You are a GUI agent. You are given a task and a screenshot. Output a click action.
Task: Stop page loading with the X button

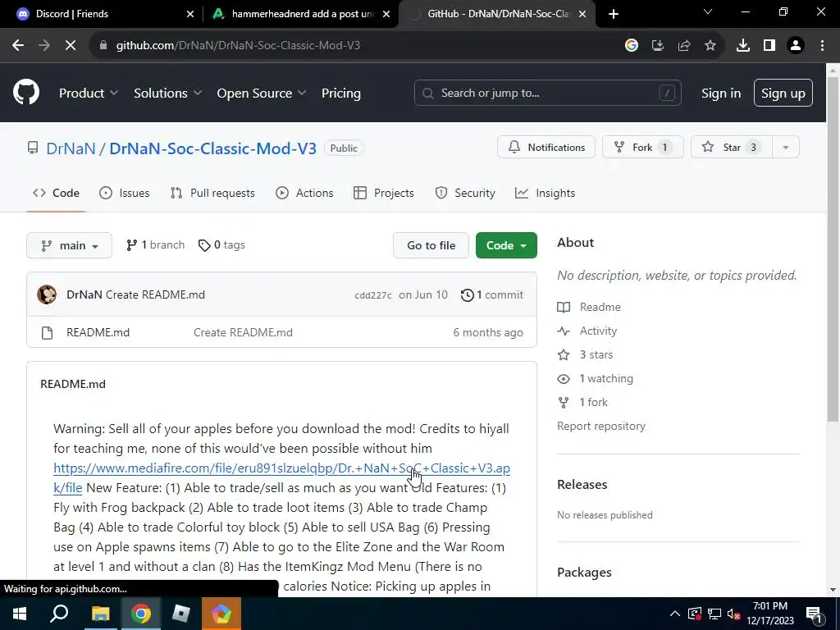pyautogui.click(x=71, y=46)
